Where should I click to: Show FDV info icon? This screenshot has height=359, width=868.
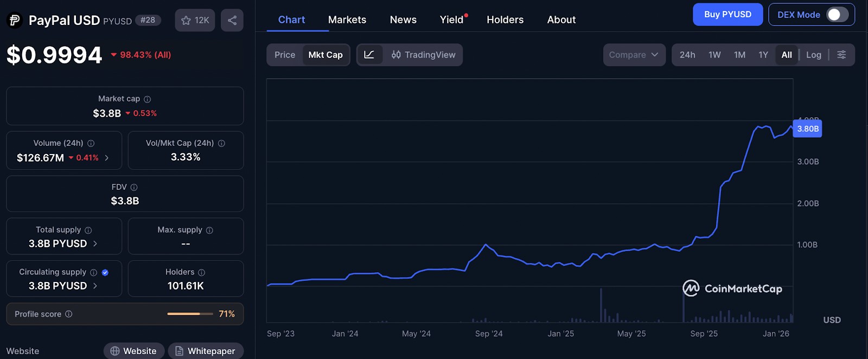pos(134,187)
